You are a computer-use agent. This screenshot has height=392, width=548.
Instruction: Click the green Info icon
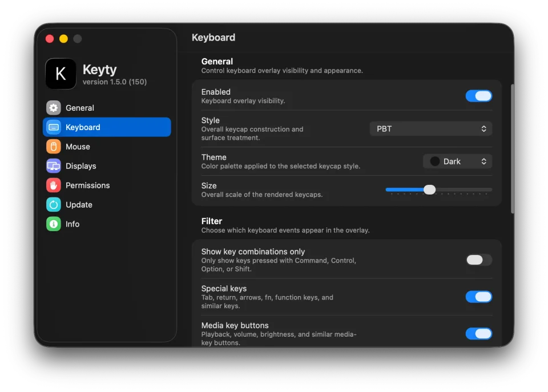coord(54,224)
